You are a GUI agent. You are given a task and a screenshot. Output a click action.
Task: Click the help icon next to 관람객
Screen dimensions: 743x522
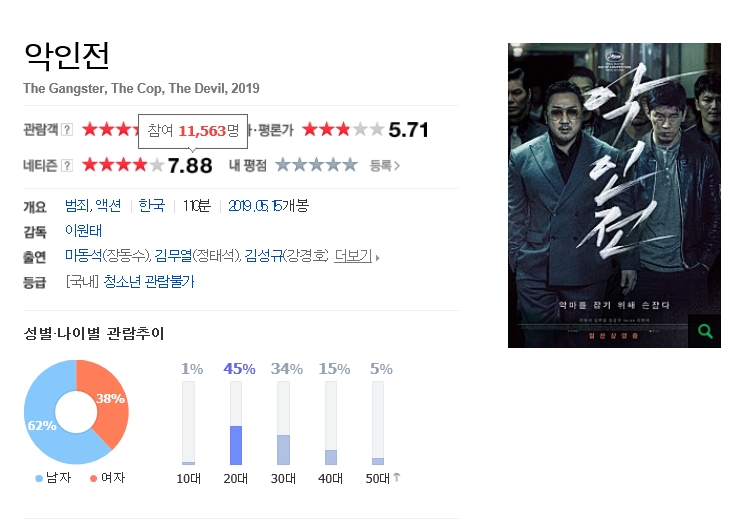[67, 129]
